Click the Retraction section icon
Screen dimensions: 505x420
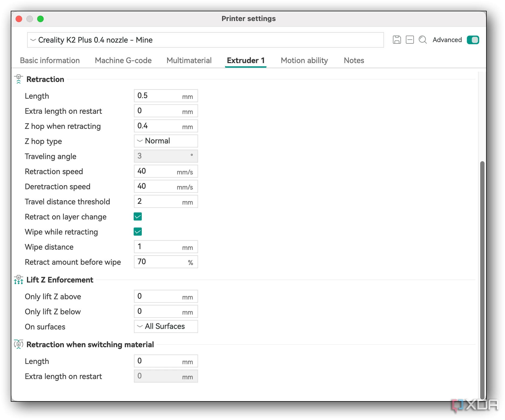click(19, 79)
